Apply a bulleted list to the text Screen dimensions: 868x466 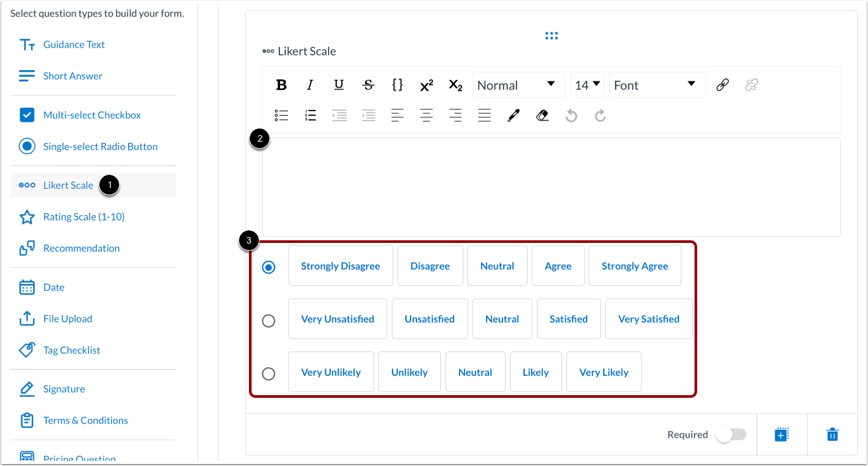(x=281, y=115)
